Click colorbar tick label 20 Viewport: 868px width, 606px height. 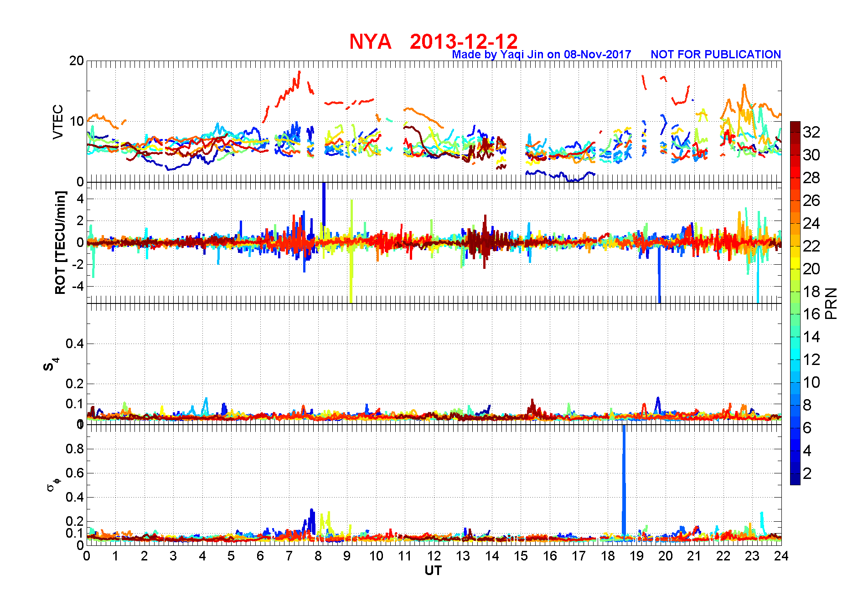tap(811, 269)
